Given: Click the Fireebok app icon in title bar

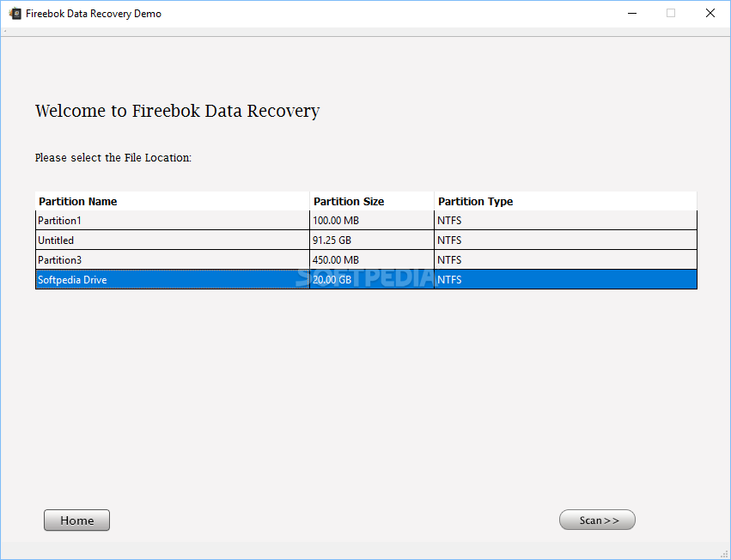Looking at the screenshot, I should [15, 14].
